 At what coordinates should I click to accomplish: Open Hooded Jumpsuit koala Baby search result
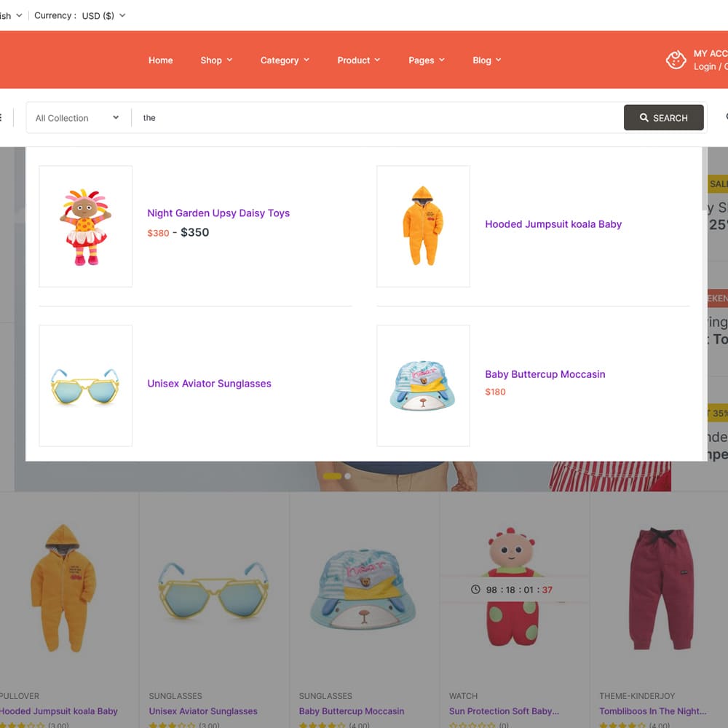click(553, 224)
